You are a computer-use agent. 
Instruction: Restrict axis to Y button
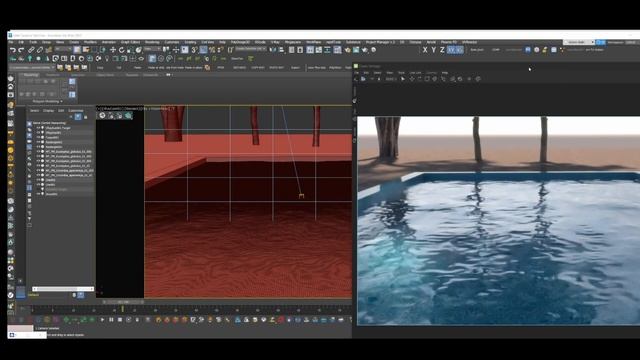click(x=433, y=50)
